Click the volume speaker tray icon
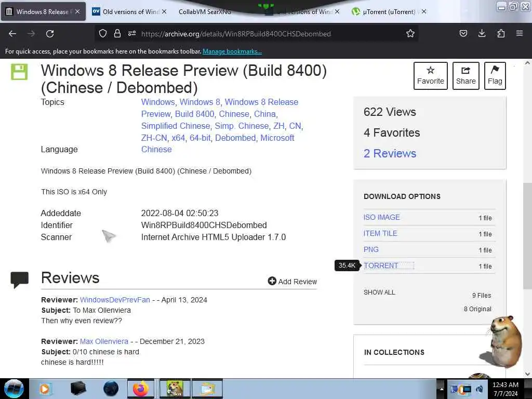This screenshot has height=399, width=532. [480, 389]
